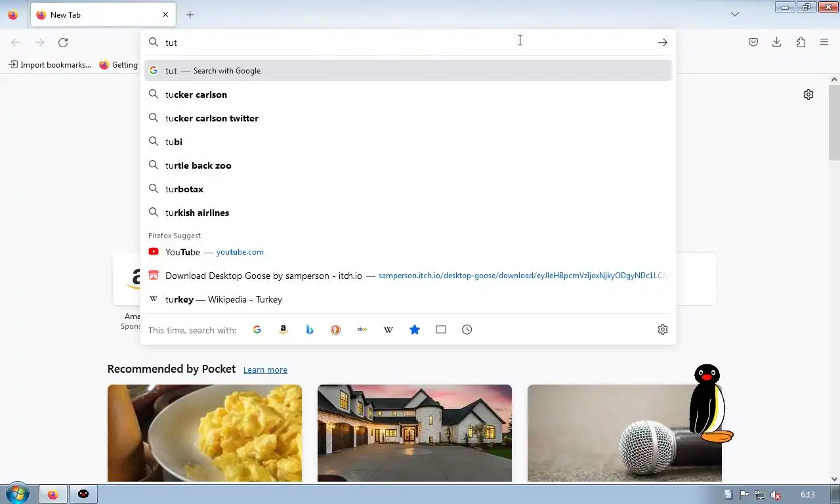The width and height of the screenshot is (840, 504).
Task: Open new tab personalize gear icon
Action: pyautogui.click(x=808, y=94)
